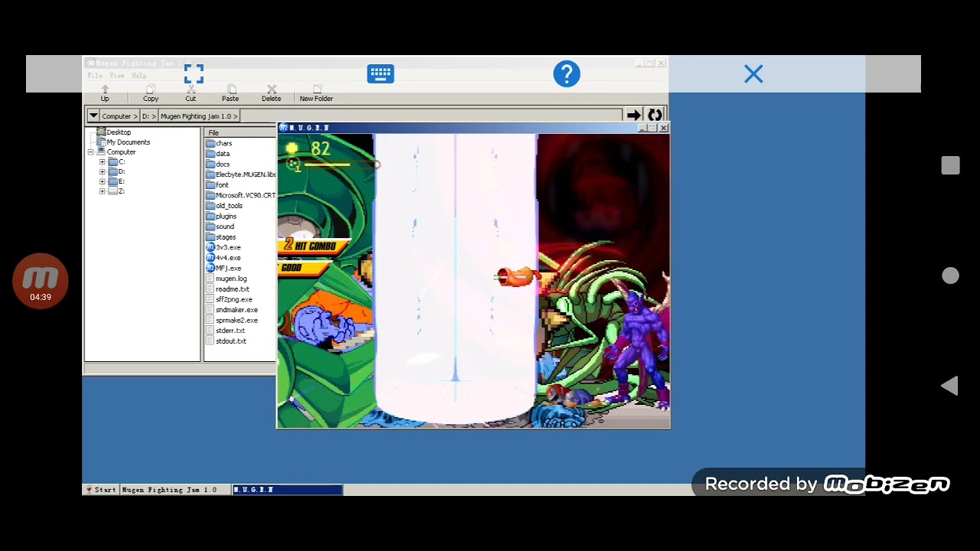The height and width of the screenshot is (551, 980).
Task: Open the on-screen keyboard icon
Action: tap(381, 73)
